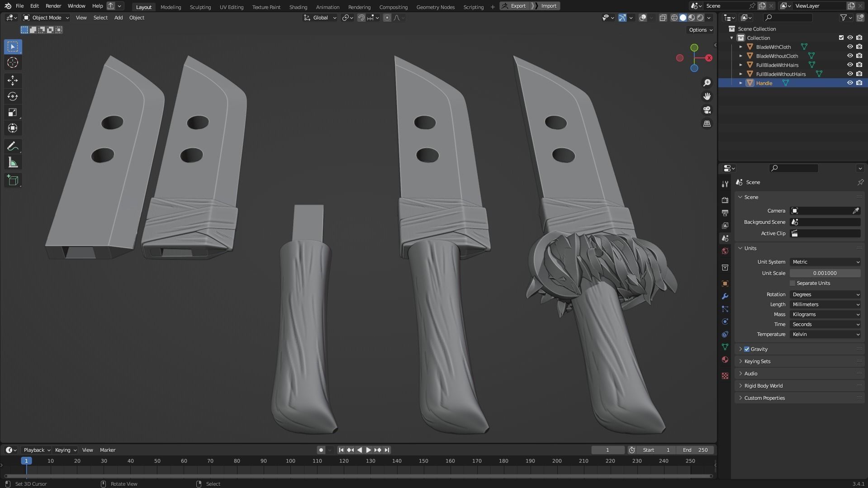
Task: Click the Import button
Action: tap(548, 6)
